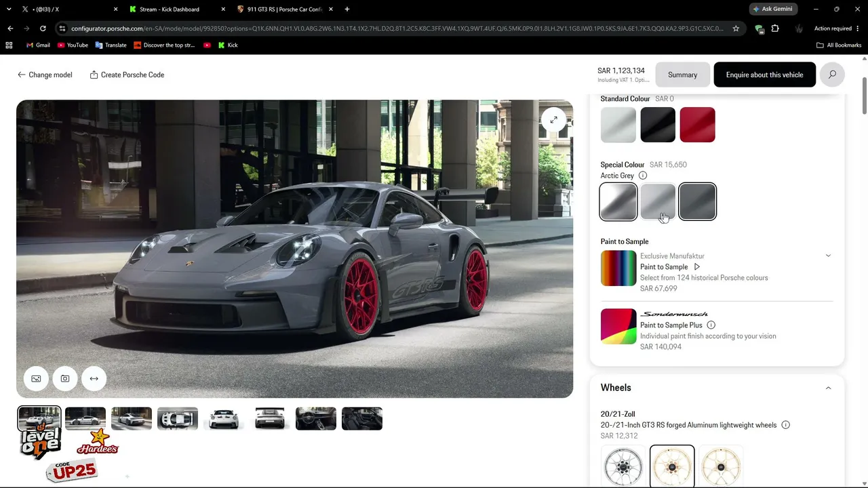Select the front three-quarter view thumbnail

[x=39, y=419]
